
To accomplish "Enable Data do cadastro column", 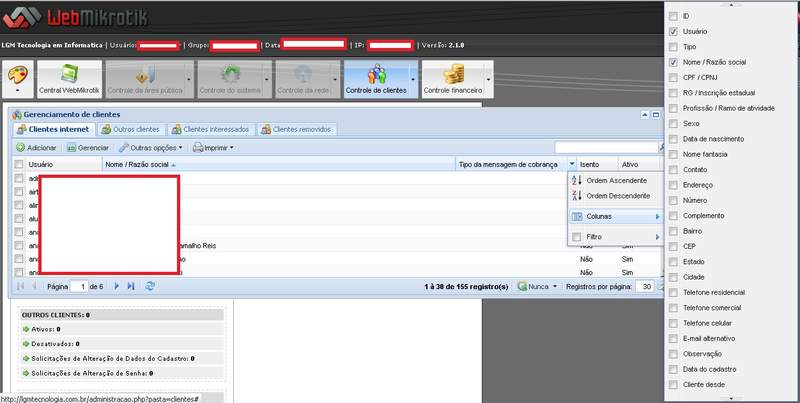I will pyautogui.click(x=673, y=369).
